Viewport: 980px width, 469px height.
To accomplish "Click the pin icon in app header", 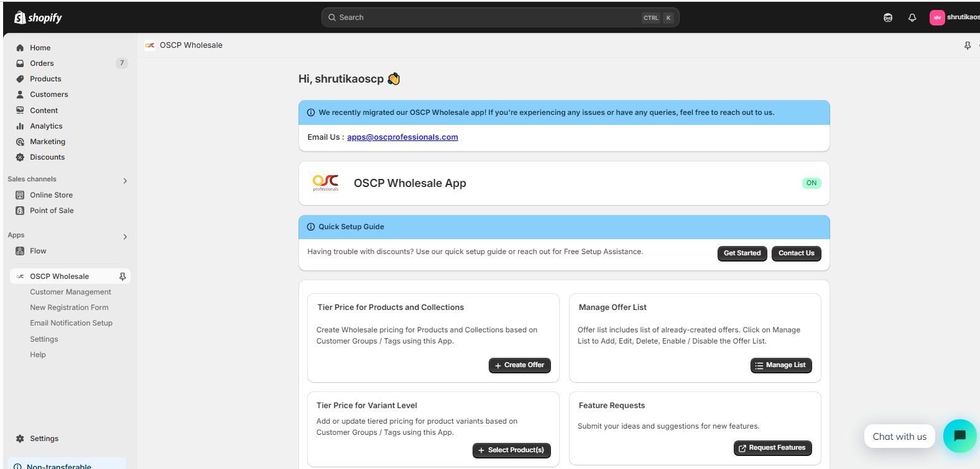I will 968,45.
